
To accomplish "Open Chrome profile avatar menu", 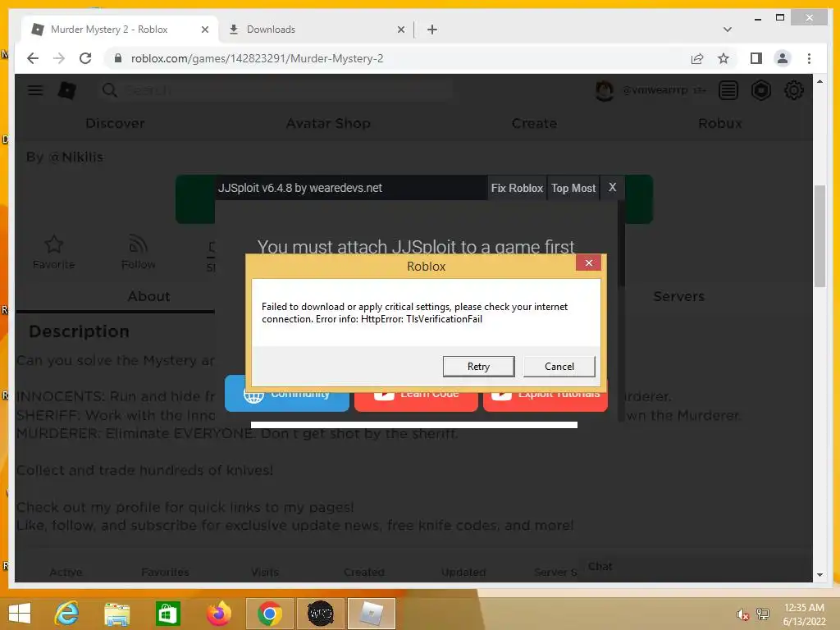I will point(782,58).
